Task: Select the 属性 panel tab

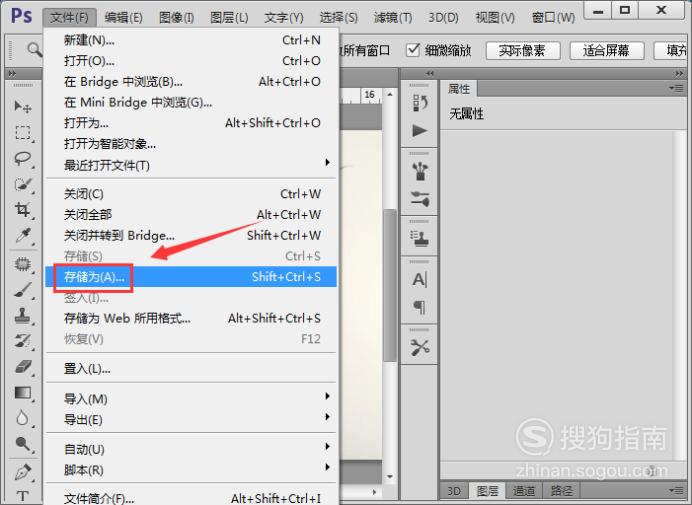Action: pos(459,89)
